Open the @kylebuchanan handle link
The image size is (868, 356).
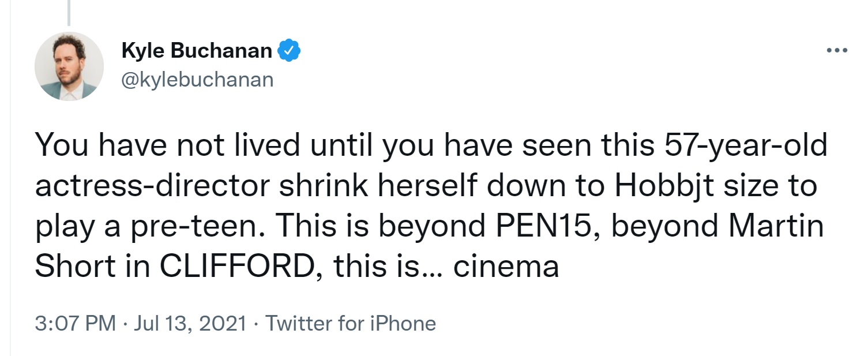[x=197, y=80]
